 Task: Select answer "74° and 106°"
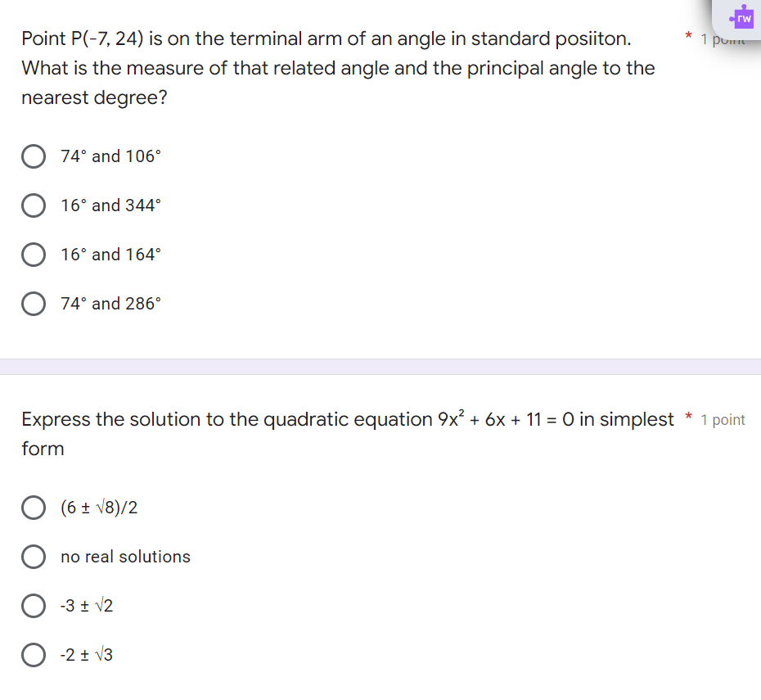coord(34,156)
